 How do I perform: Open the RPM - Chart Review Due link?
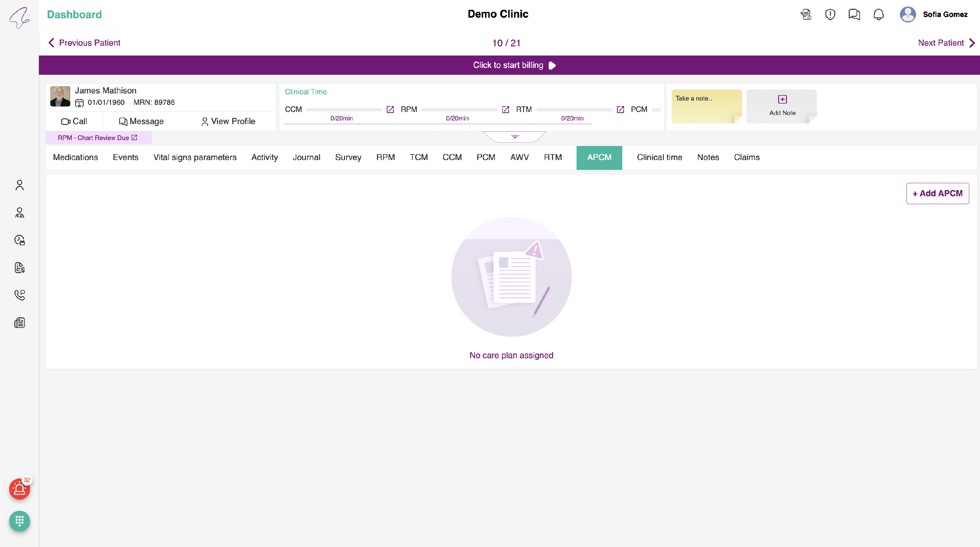click(97, 138)
